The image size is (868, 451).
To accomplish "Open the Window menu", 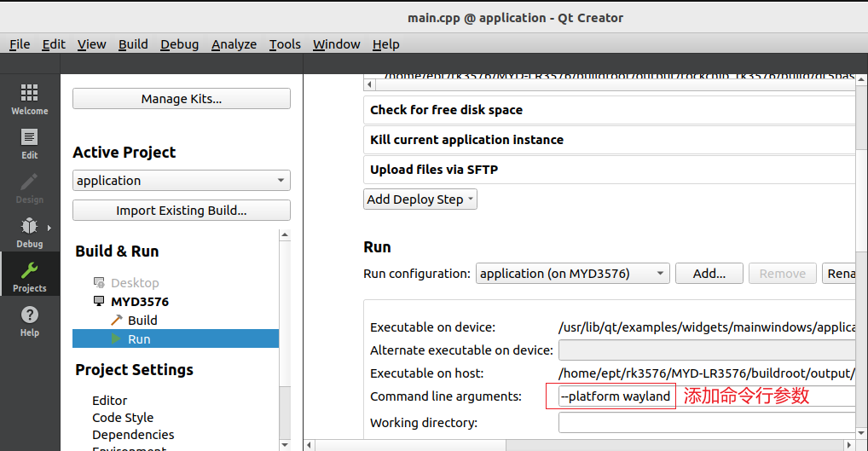I will 336,44.
